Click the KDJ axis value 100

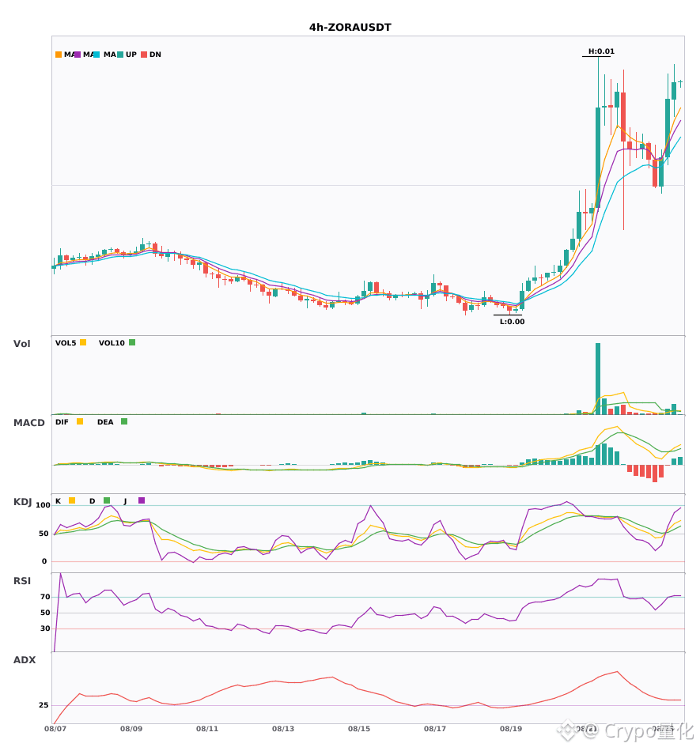(44, 505)
